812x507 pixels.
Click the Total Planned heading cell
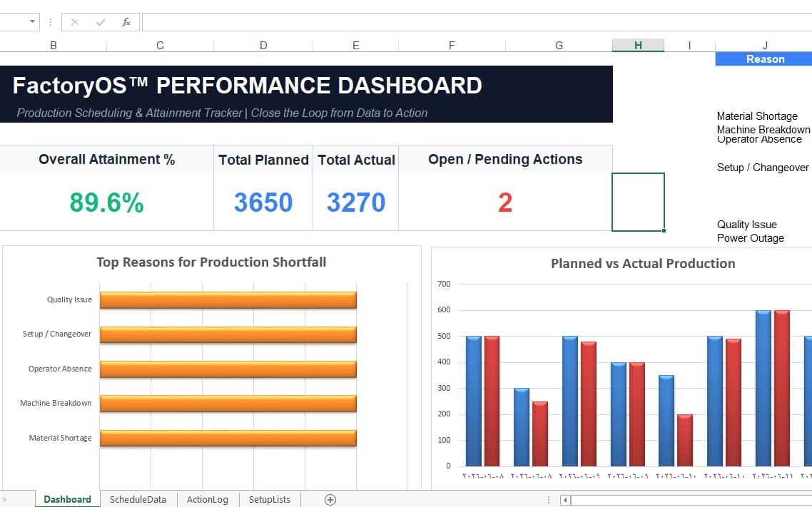(x=263, y=160)
